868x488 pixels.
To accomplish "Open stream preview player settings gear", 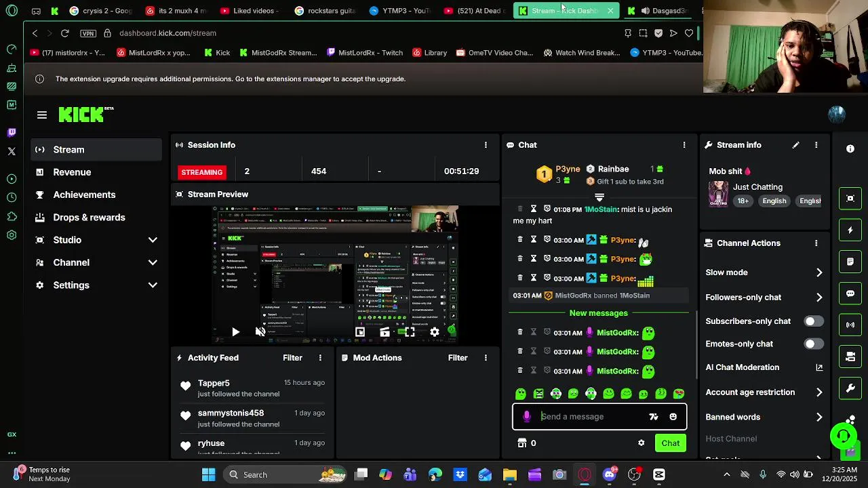I will [435, 332].
